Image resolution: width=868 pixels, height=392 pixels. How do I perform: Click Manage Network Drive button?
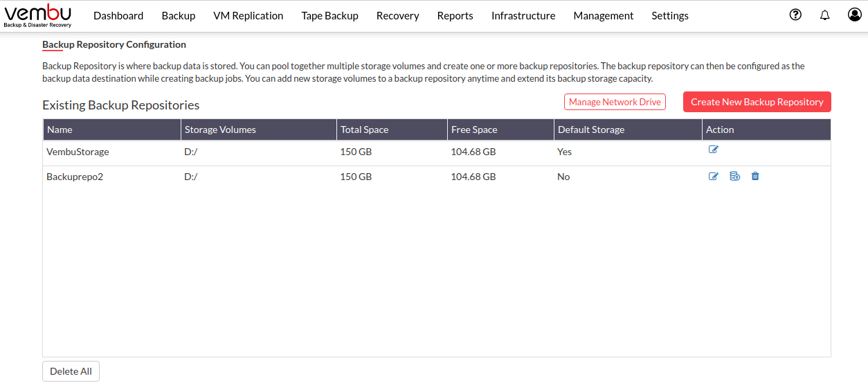615,102
